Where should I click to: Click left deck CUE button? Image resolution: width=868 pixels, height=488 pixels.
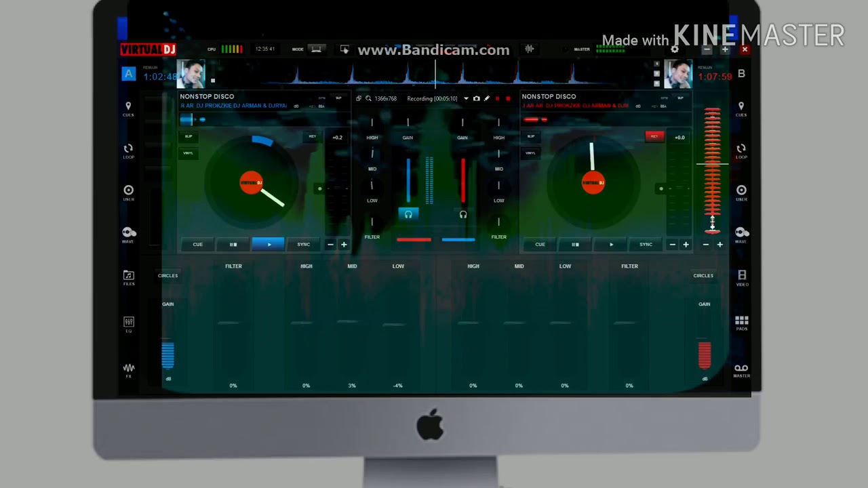pos(198,245)
